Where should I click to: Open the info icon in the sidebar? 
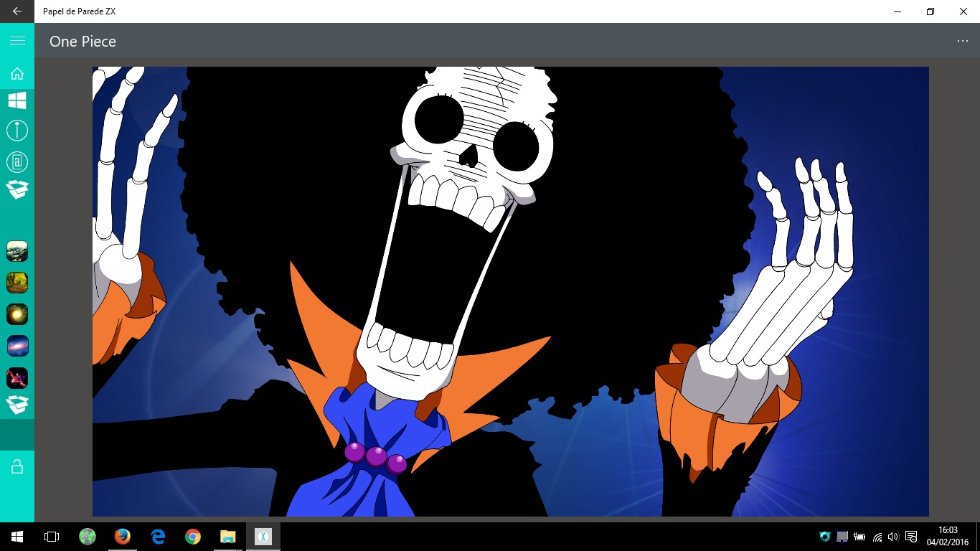17,130
